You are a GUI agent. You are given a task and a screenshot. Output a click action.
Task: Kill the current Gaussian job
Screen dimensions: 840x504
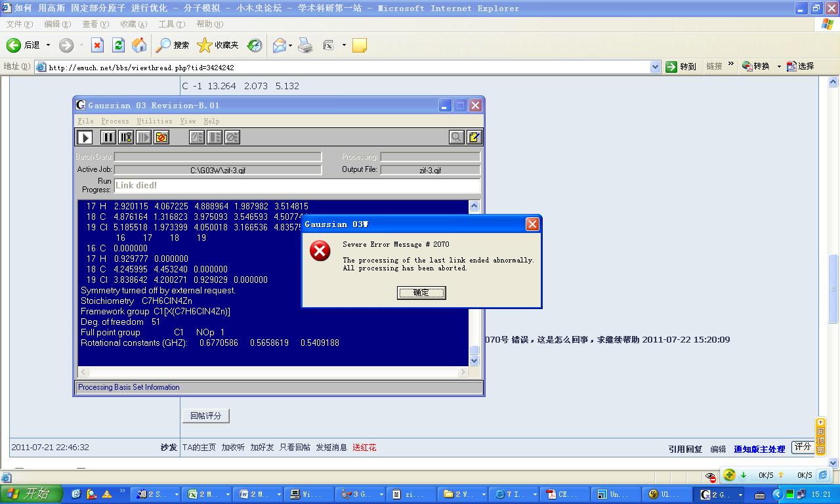click(x=161, y=137)
